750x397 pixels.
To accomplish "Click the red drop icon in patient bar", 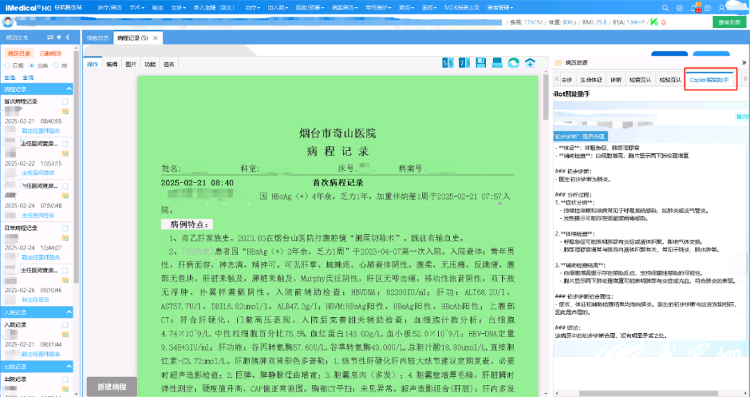I will click(663, 22).
